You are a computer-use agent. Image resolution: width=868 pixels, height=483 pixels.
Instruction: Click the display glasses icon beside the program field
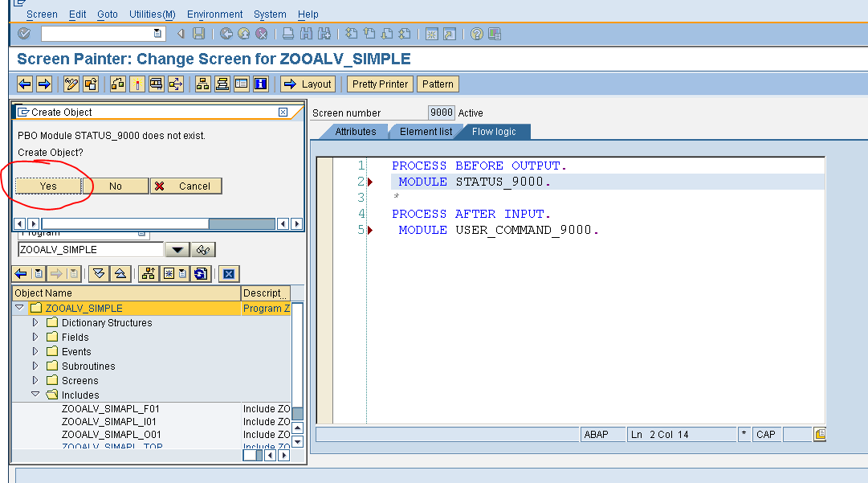click(x=203, y=249)
